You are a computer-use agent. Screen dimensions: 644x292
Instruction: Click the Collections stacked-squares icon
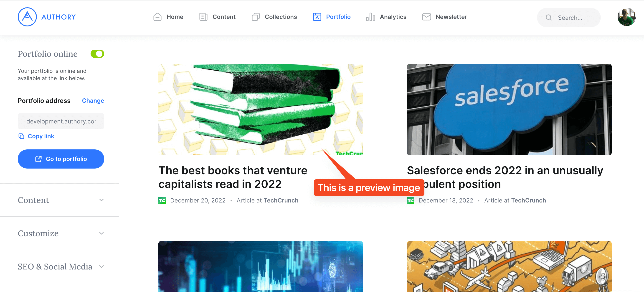(x=256, y=17)
